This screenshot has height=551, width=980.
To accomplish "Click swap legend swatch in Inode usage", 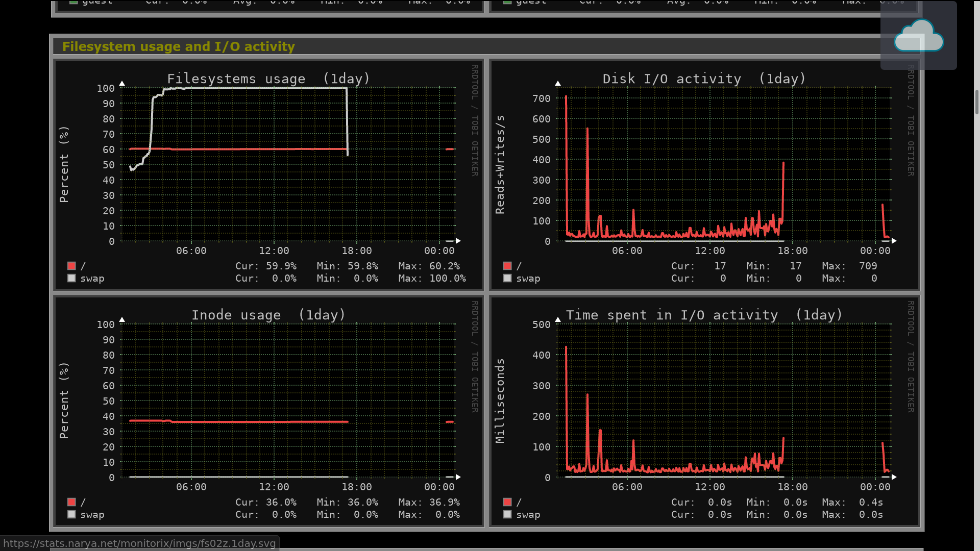I will [x=71, y=514].
